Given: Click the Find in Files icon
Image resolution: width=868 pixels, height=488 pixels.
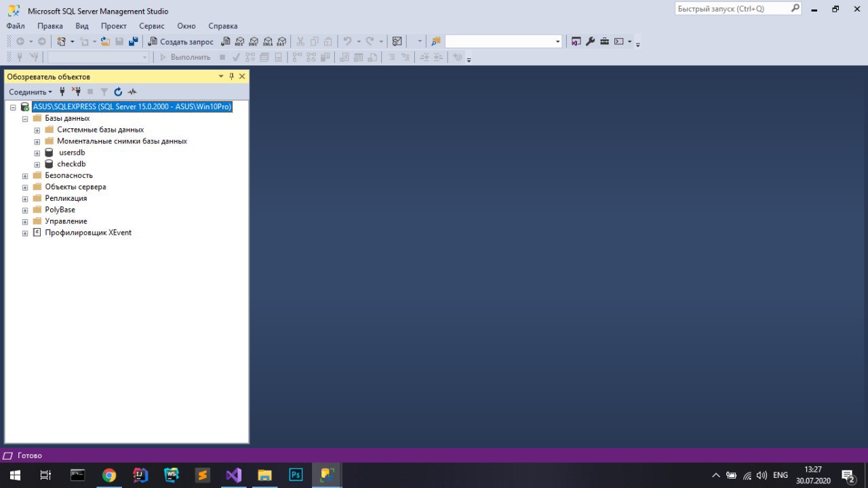Looking at the screenshot, I should 436,41.
